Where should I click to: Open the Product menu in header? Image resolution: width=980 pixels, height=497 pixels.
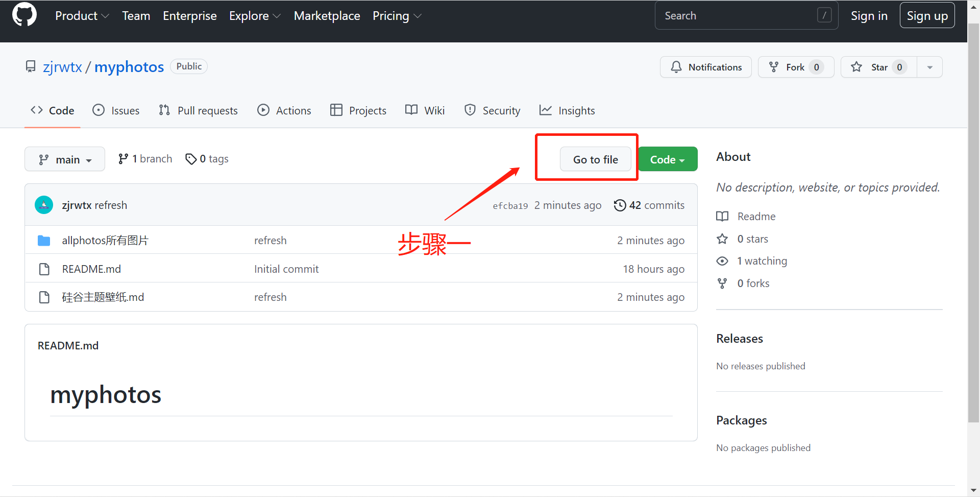pyautogui.click(x=82, y=16)
